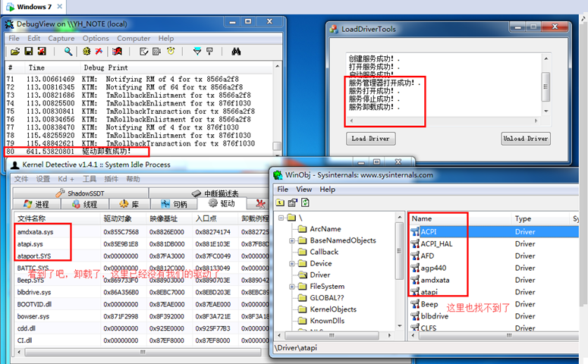This screenshot has height=364, width=588.
Task: Collapse the root backslash node in WinObj
Action: click(281, 218)
